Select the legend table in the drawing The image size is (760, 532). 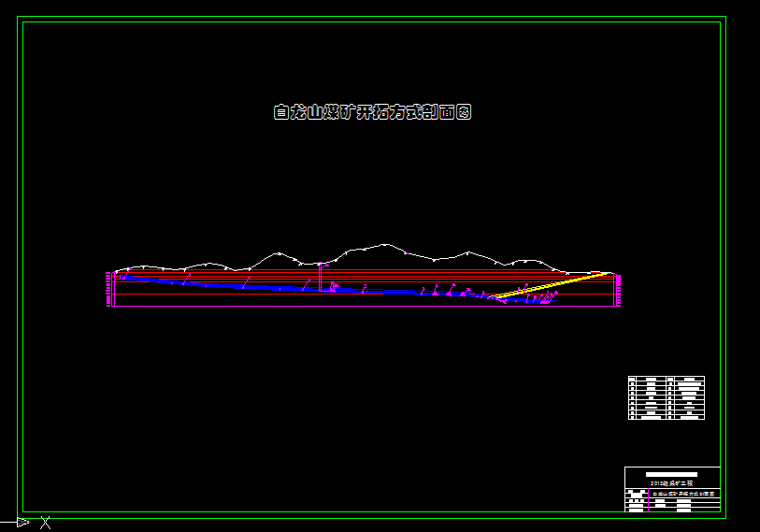pos(667,397)
